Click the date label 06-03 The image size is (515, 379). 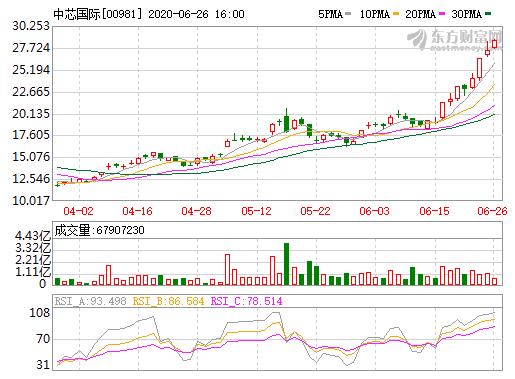[374, 211]
